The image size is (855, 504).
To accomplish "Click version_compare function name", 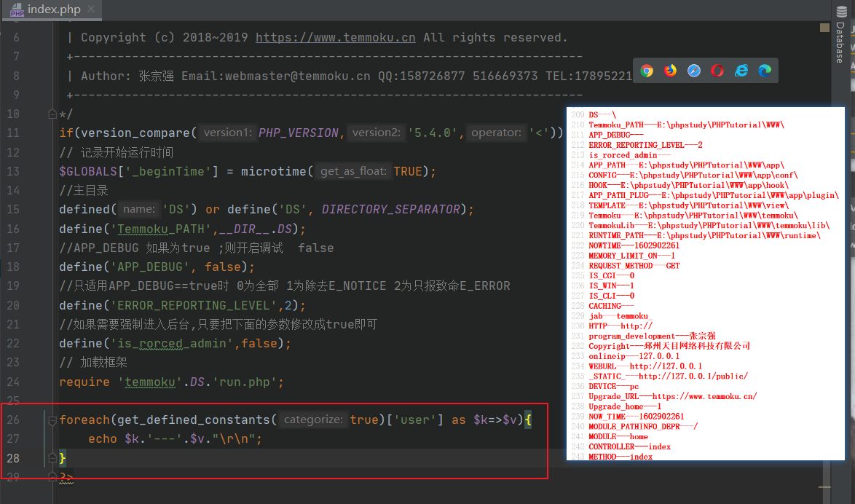I will click(x=135, y=133).
